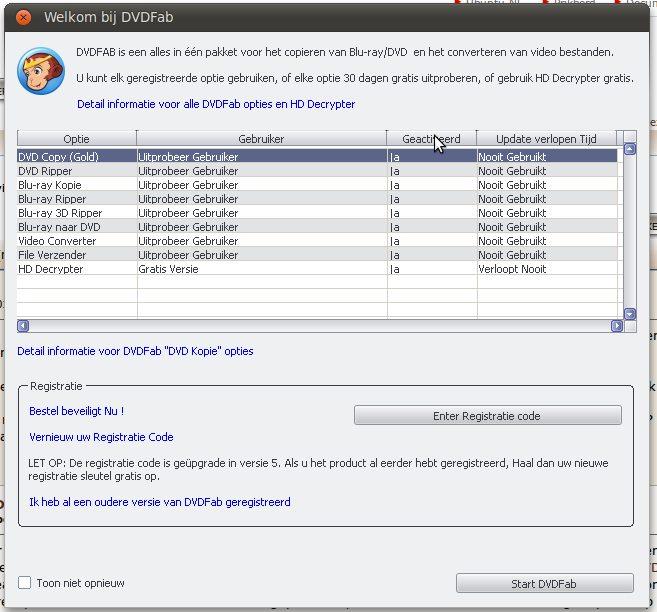Sort by the Gebruiker column header

click(x=261, y=139)
